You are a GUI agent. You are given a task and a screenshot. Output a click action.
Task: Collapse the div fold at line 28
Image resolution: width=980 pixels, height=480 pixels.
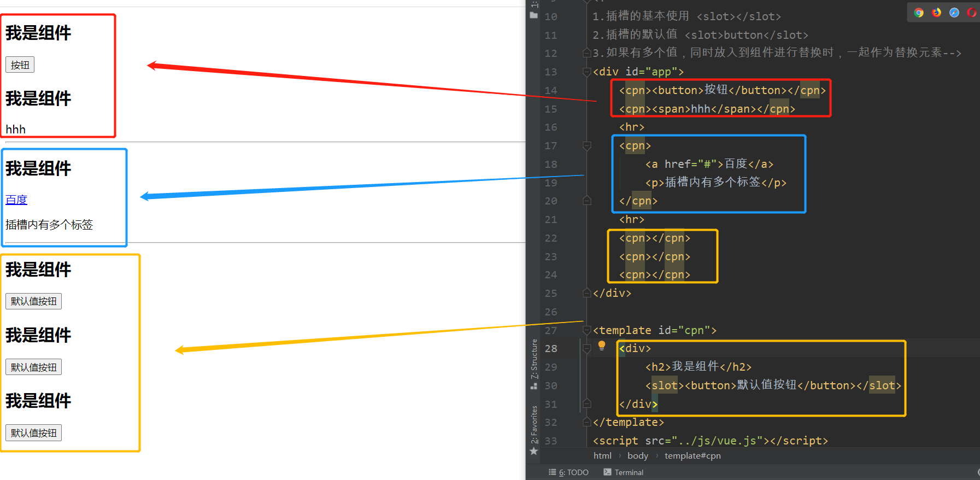(587, 348)
